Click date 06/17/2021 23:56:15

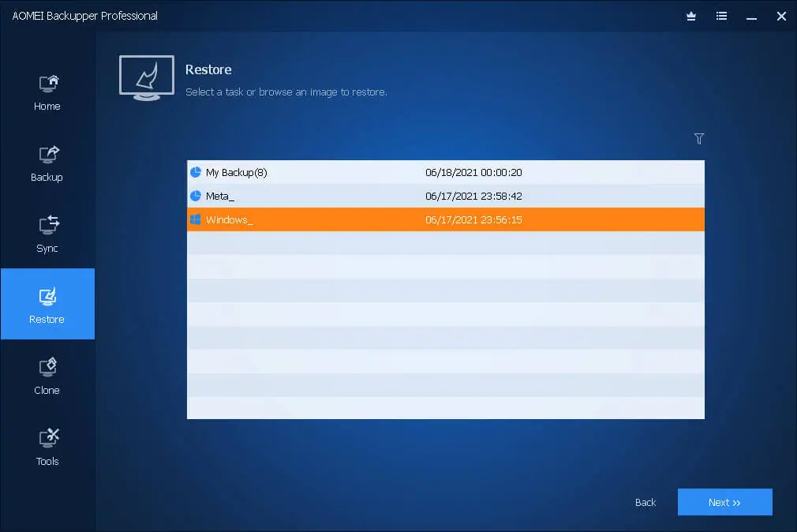[x=473, y=219]
